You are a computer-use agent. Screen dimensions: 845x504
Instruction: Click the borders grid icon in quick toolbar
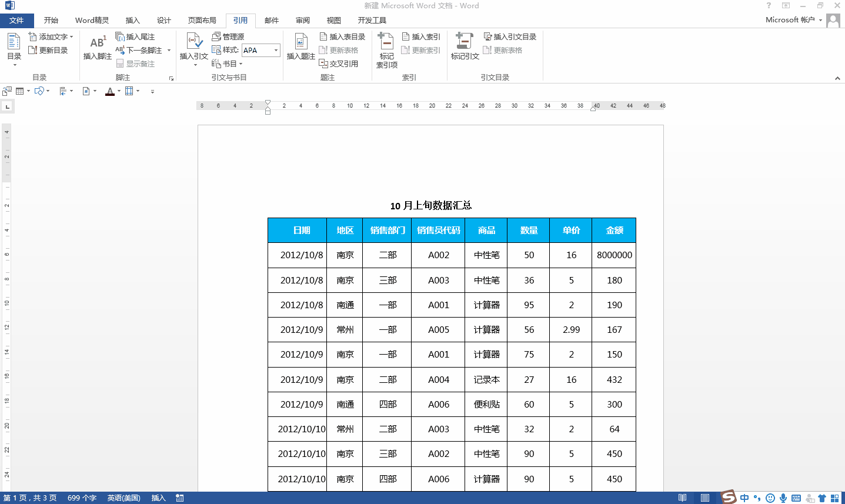129,91
